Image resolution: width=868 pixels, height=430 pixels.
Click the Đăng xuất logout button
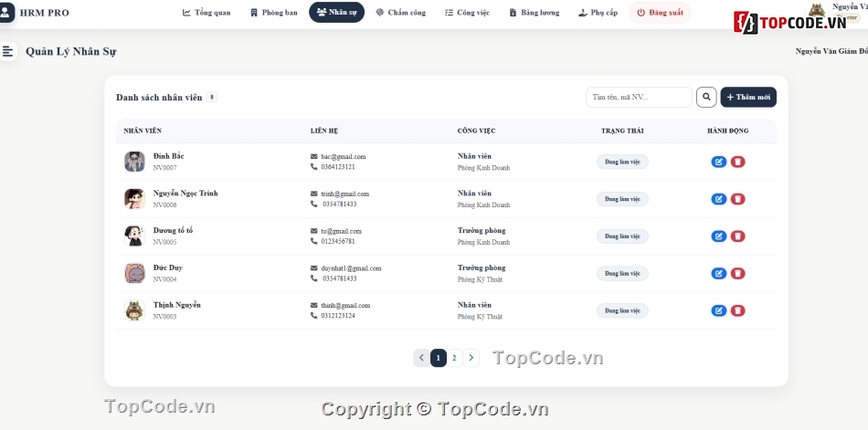(660, 12)
